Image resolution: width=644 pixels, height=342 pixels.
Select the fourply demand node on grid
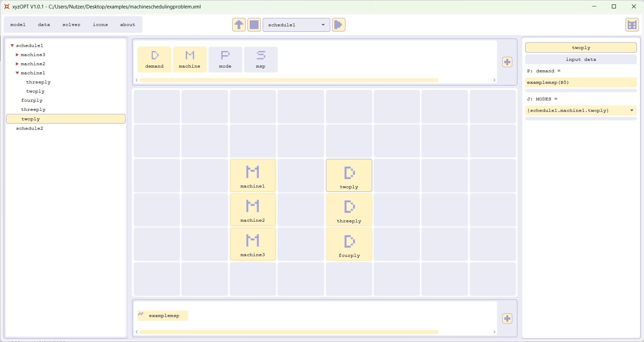click(349, 244)
